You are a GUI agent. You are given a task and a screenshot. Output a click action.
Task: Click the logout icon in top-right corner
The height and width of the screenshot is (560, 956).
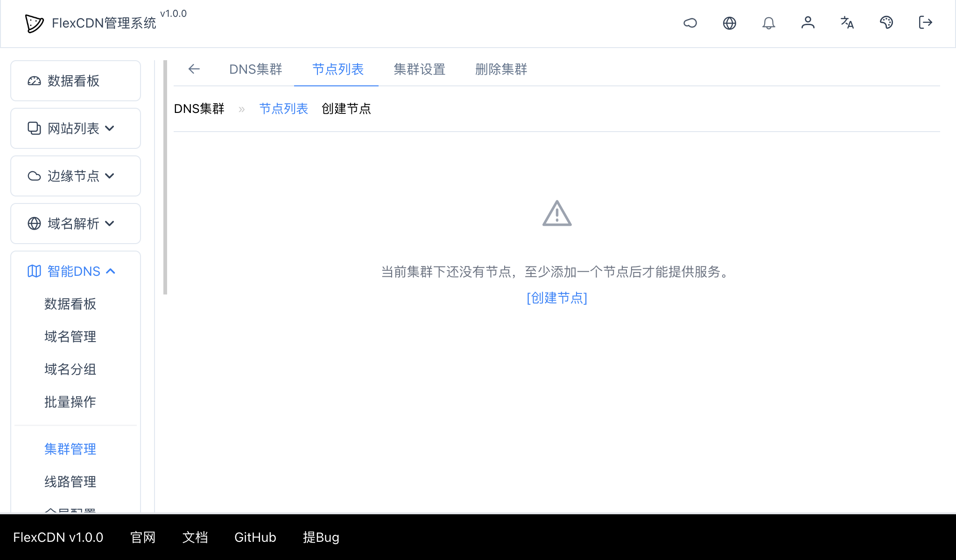click(x=925, y=23)
